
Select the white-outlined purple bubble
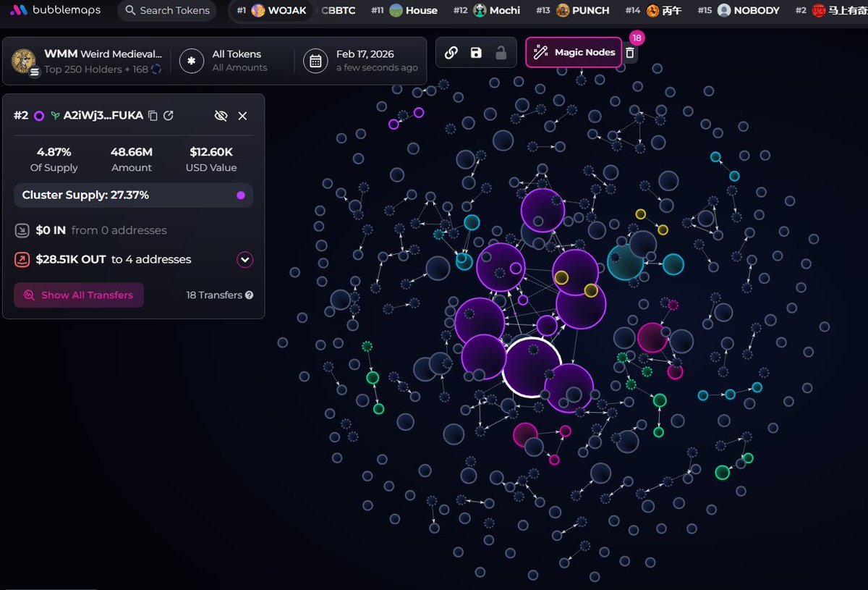click(532, 368)
